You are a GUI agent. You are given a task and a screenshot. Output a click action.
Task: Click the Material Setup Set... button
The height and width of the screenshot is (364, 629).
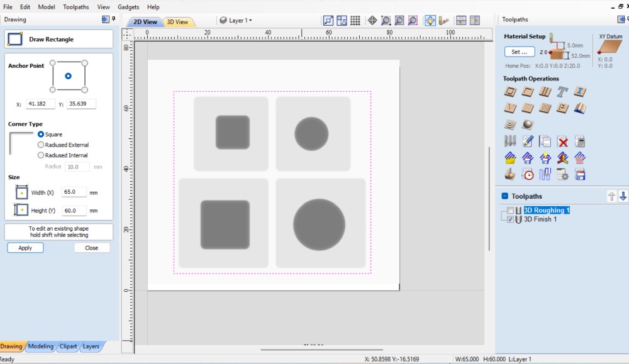[520, 52]
